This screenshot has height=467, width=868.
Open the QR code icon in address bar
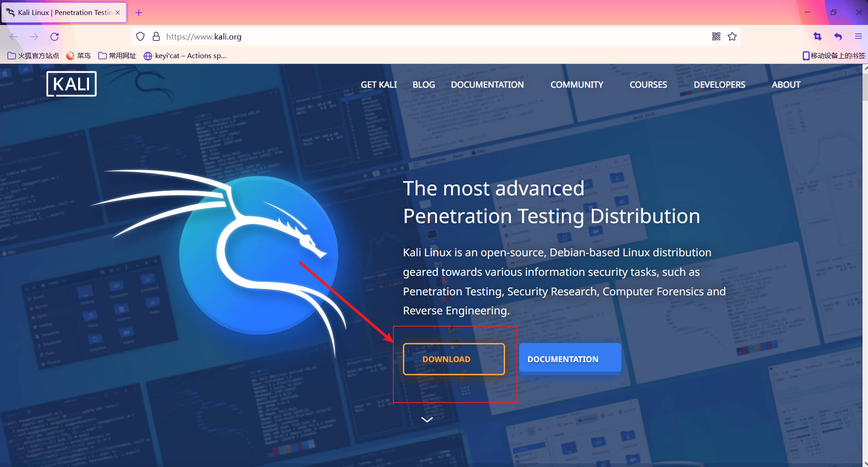coord(716,37)
